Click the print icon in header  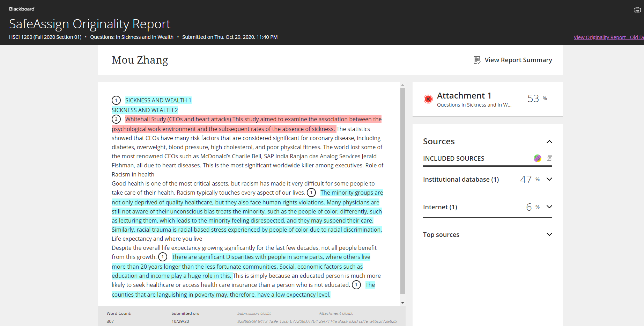pyautogui.click(x=637, y=10)
